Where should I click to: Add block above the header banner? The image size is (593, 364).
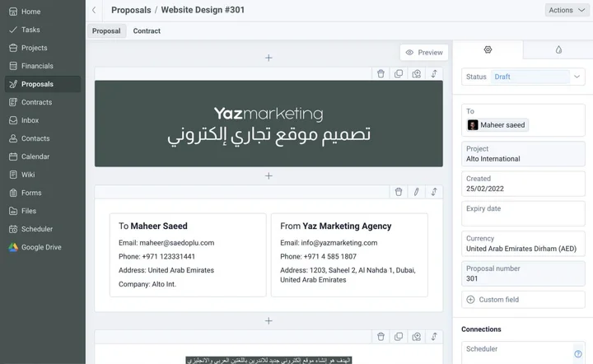(268, 58)
